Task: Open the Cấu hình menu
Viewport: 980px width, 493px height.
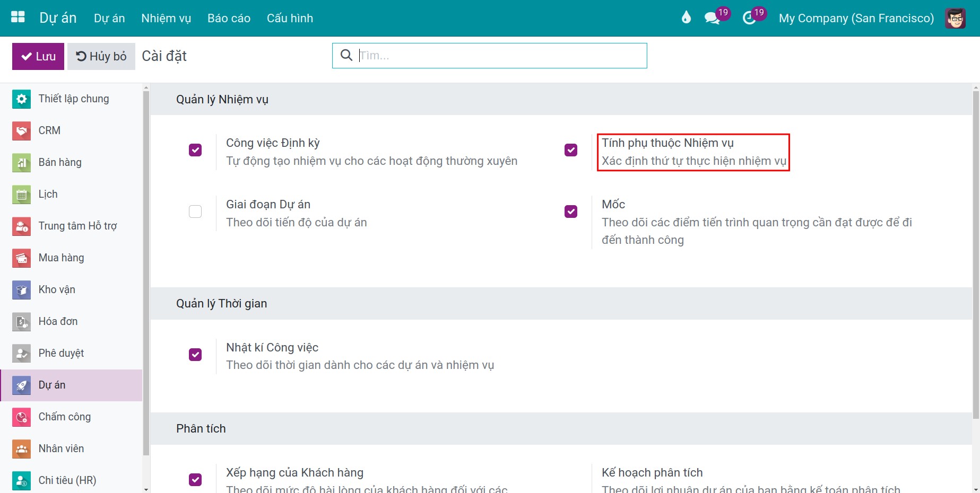Action: (290, 18)
